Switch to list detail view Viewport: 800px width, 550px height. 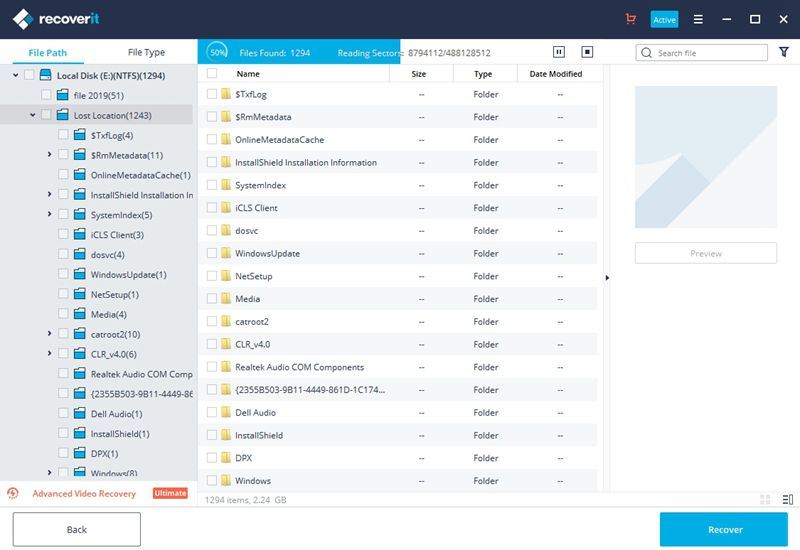click(x=788, y=499)
